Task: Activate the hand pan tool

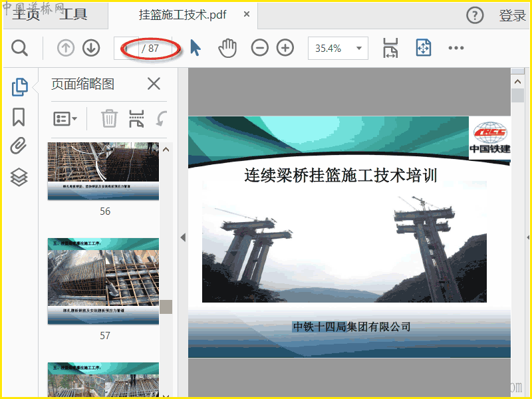Action: pyautogui.click(x=227, y=48)
